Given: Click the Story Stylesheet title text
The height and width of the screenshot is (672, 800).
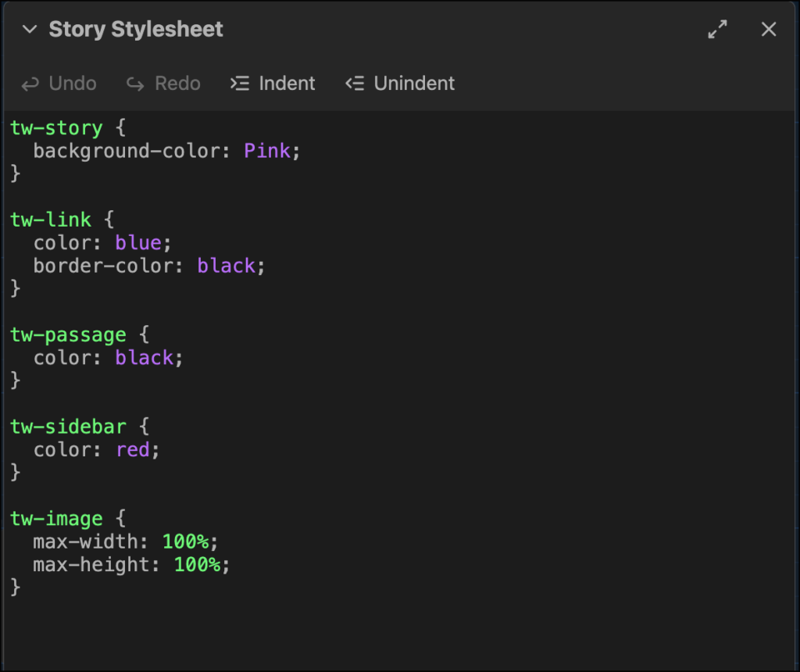Looking at the screenshot, I should [136, 30].
